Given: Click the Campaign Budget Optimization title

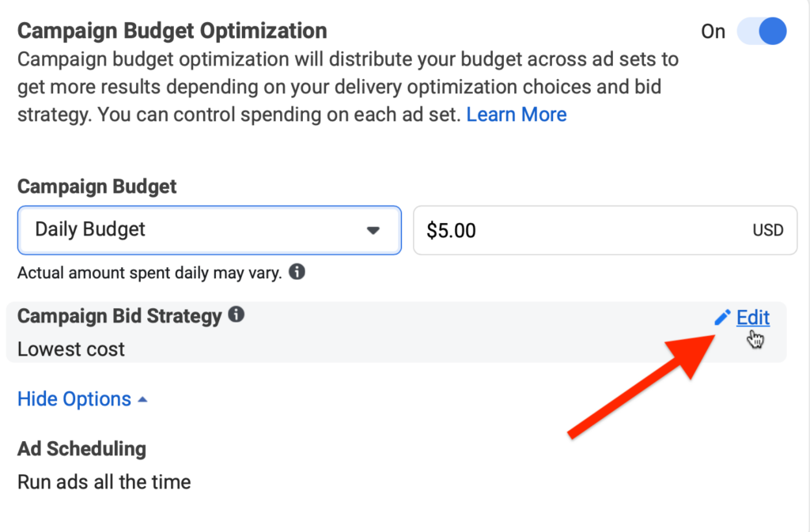Looking at the screenshot, I should 172,32.
